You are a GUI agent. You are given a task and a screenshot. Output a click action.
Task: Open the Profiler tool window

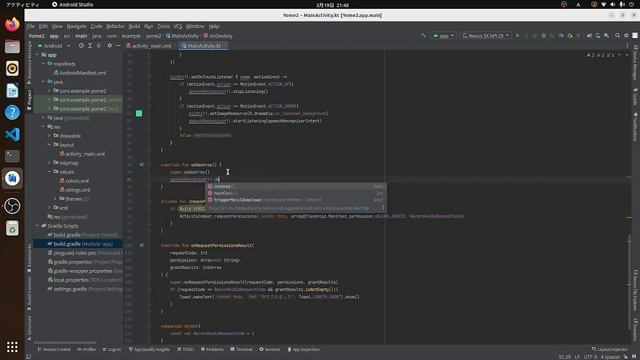[87, 349]
